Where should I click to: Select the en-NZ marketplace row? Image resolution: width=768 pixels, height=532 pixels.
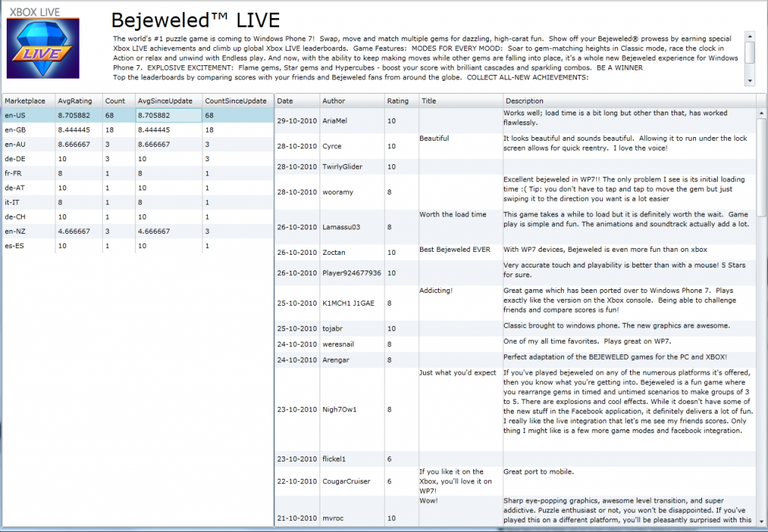138,231
